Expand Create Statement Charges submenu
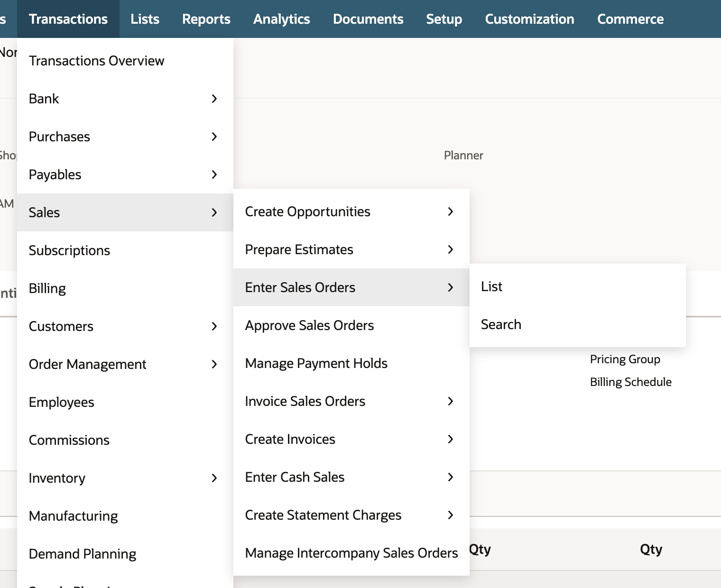721x588 pixels. (351, 515)
